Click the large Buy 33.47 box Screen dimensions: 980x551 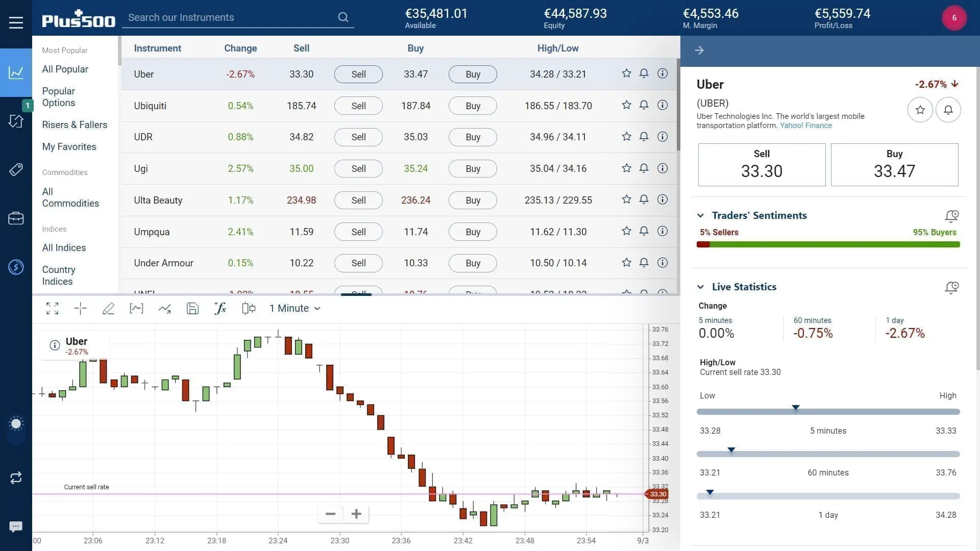(894, 165)
